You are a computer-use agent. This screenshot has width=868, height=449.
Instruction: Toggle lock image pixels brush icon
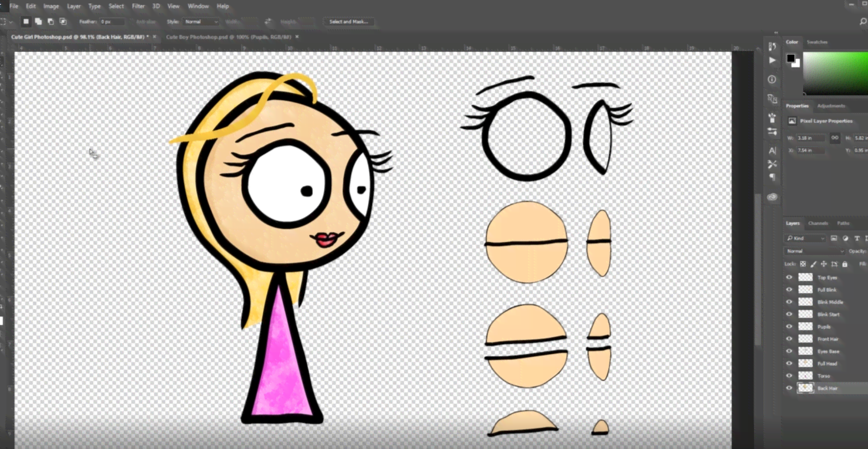814,264
